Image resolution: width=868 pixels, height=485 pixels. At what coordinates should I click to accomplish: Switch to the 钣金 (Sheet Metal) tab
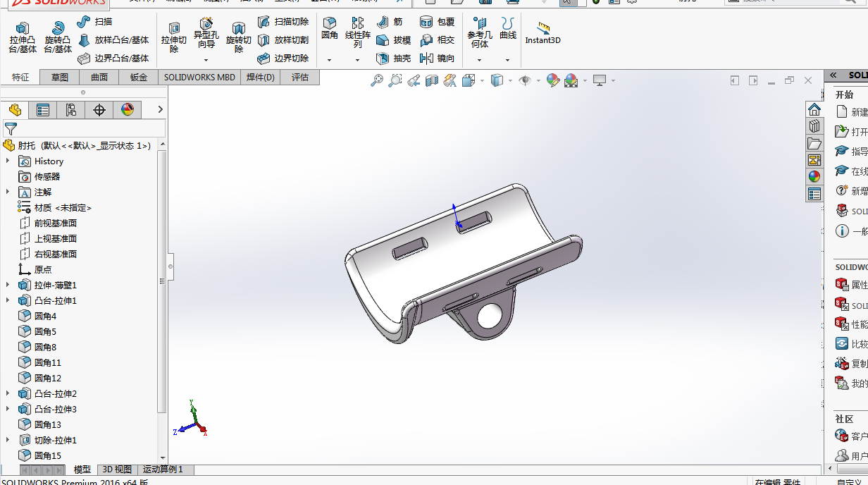click(x=139, y=78)
